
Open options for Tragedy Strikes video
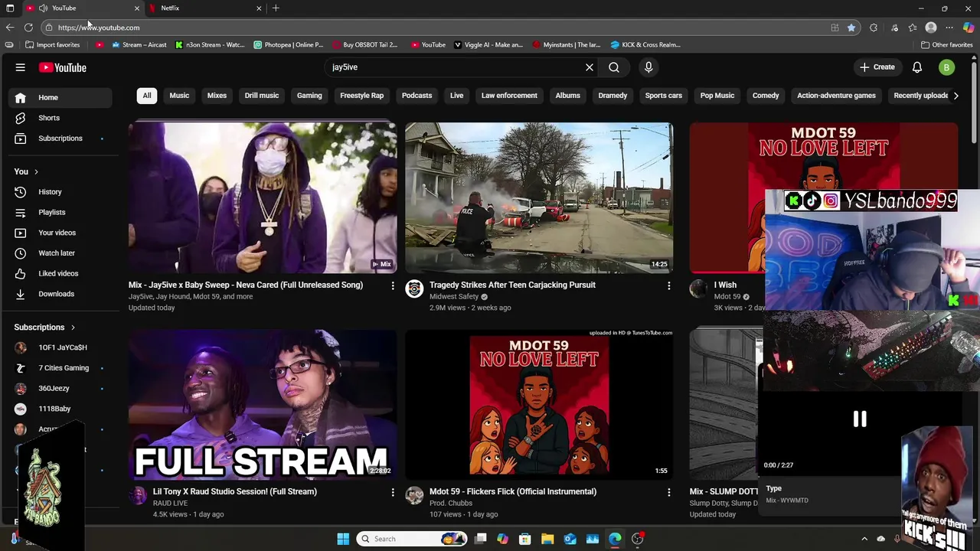669,285
